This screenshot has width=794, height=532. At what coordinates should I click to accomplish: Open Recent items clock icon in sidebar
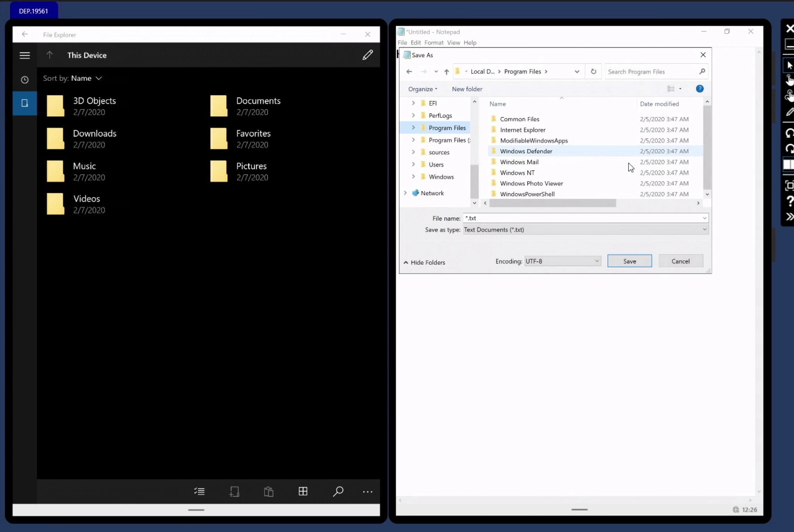coord(25,80)
